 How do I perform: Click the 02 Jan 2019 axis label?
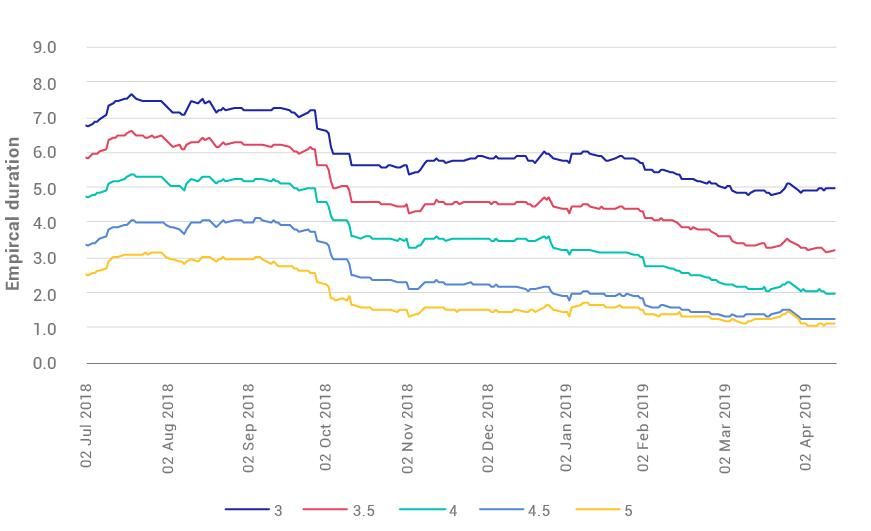(x=567, y=426)
